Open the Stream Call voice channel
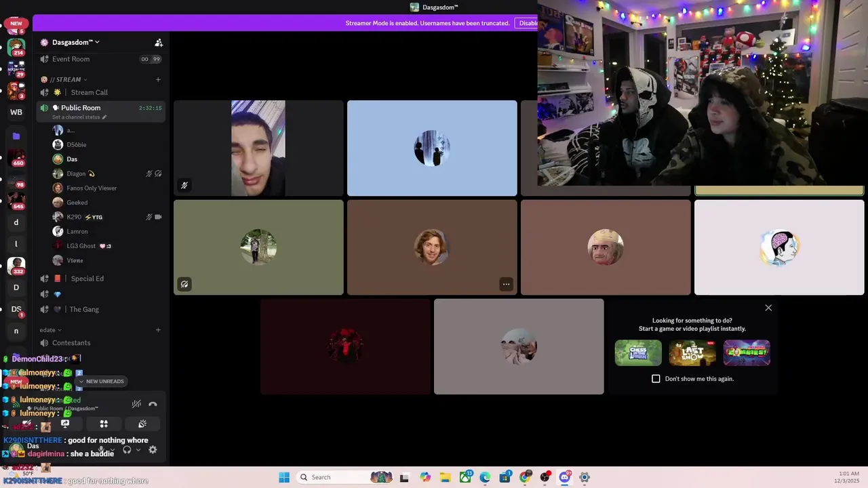The width and height of the screenshot is (868, 488). click(x=100, y=92)
